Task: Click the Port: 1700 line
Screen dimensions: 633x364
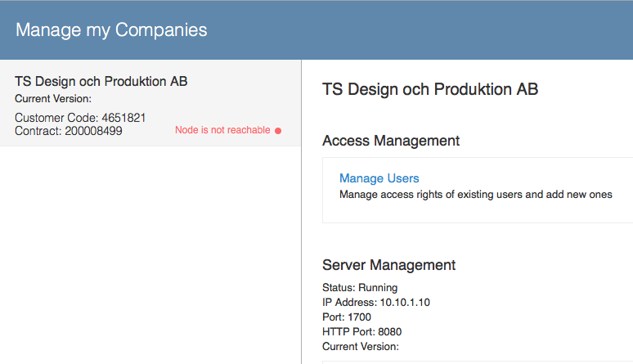Action: click(x=347, y=317)
